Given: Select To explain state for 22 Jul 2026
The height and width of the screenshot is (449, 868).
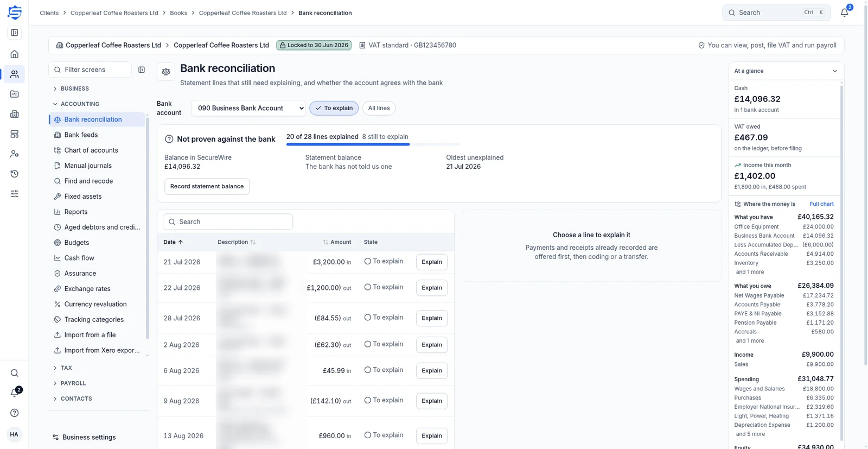Looking at the screenshot, I should (x=384, y=287).
